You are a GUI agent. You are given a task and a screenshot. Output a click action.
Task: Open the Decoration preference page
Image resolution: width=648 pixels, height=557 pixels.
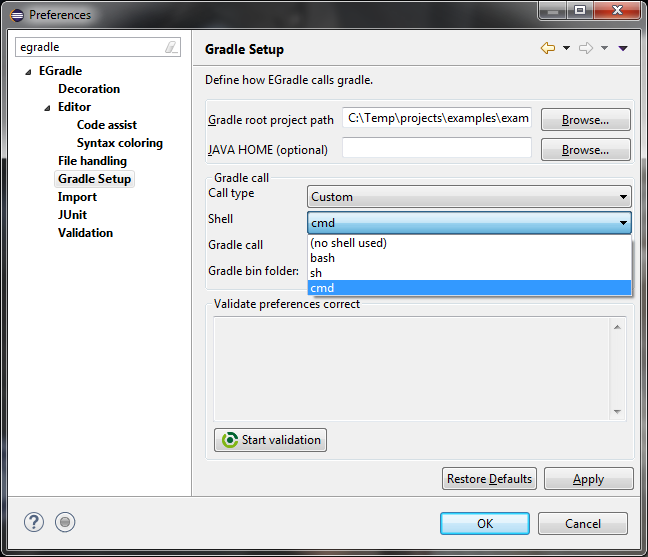coord(89,89)
